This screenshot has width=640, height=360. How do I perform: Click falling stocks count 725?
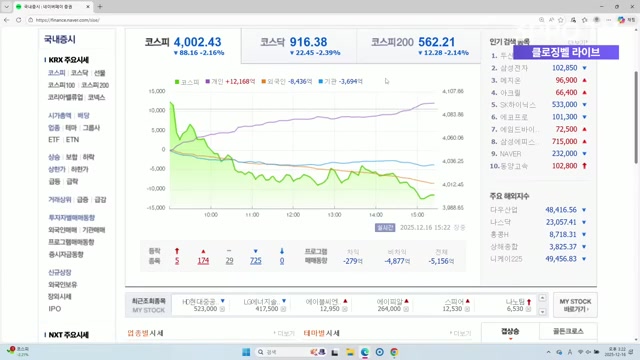coord(256,260)
